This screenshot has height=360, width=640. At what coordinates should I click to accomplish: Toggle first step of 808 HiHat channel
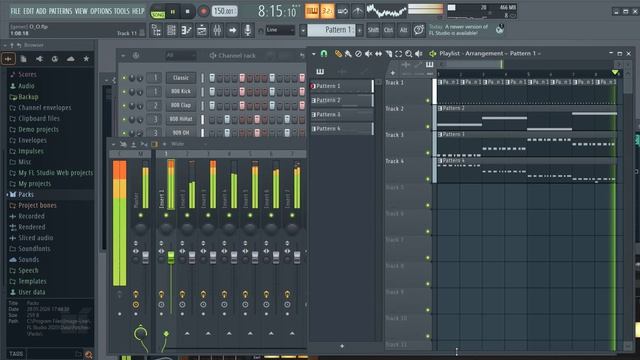(x=212, y=120)
